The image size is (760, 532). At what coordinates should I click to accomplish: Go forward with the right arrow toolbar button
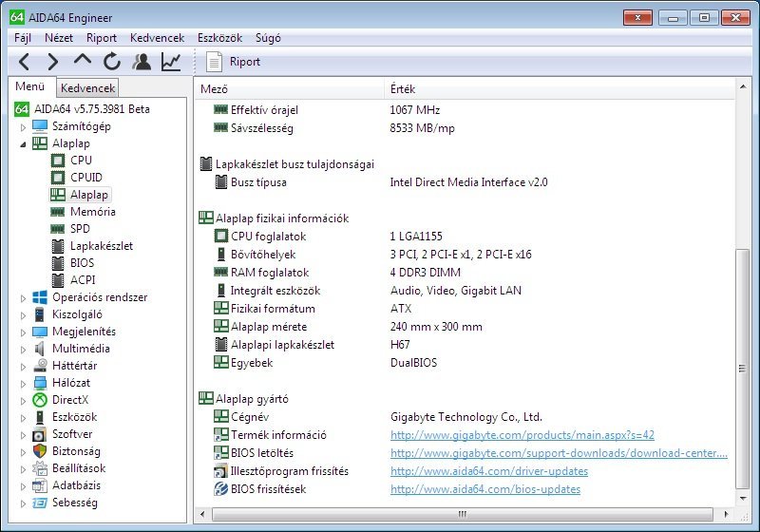point(53,62)
